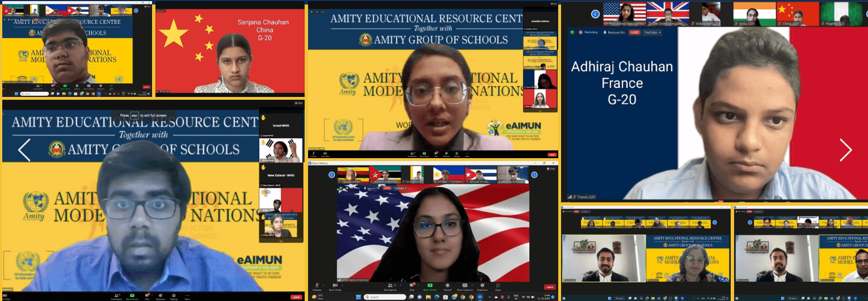Open Apps in the USA flag window
The width and height of the screenshot is (868, 301).
pos(498,287)
